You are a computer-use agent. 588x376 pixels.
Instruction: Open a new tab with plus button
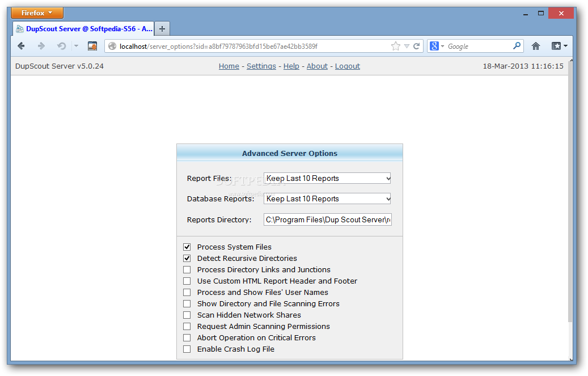(162, 29)
